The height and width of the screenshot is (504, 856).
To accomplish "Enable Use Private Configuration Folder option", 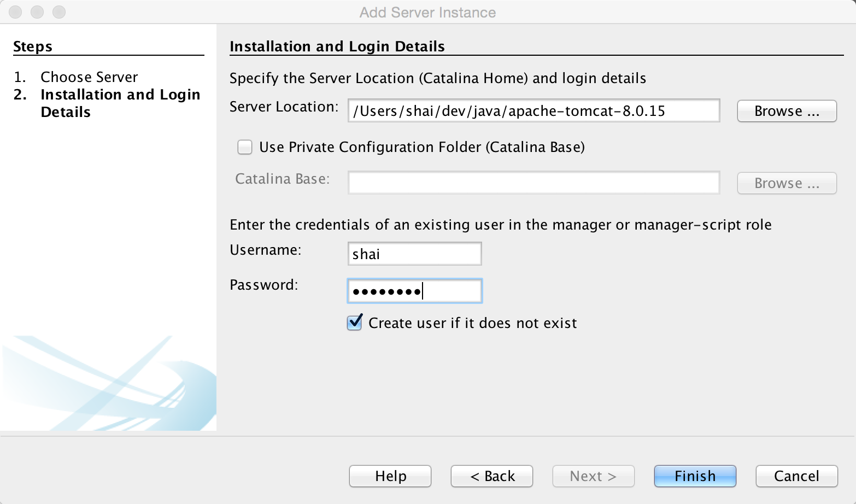I will pyautogui.click(x=244, y=147).
